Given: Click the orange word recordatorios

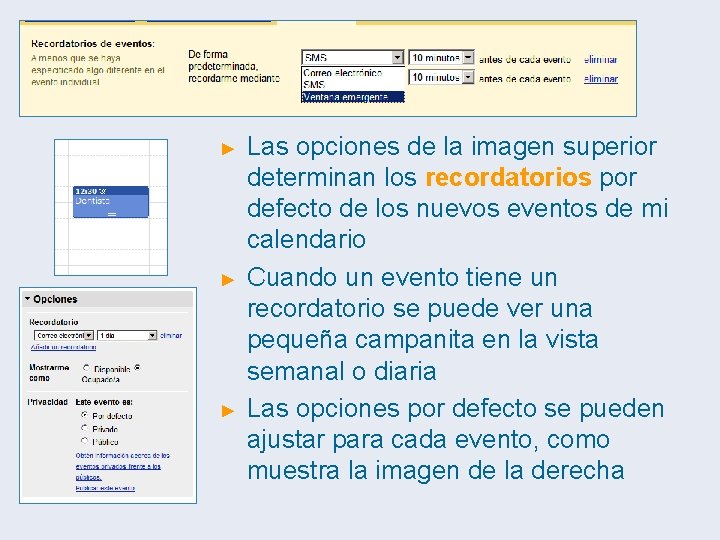Looking at the screenshot, I should (508, 177).
